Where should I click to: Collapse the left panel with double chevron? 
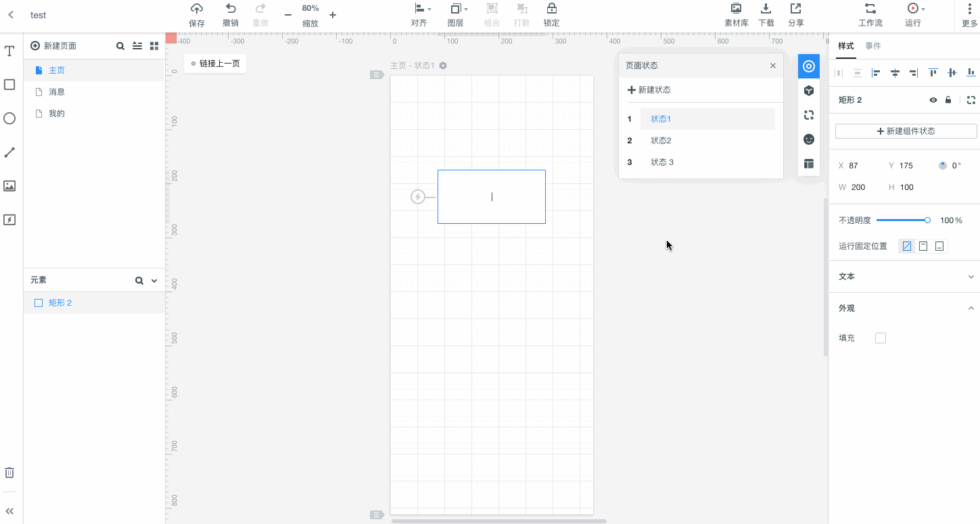(9, 512)
